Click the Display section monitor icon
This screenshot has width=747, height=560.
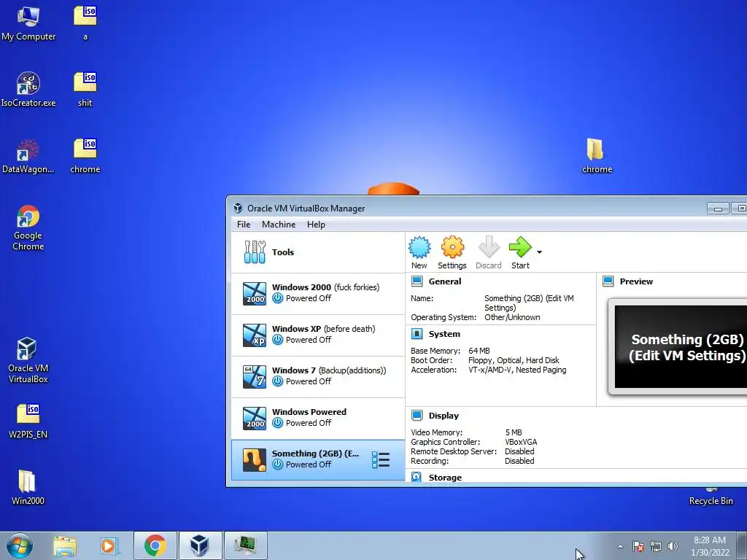point(417,415)
